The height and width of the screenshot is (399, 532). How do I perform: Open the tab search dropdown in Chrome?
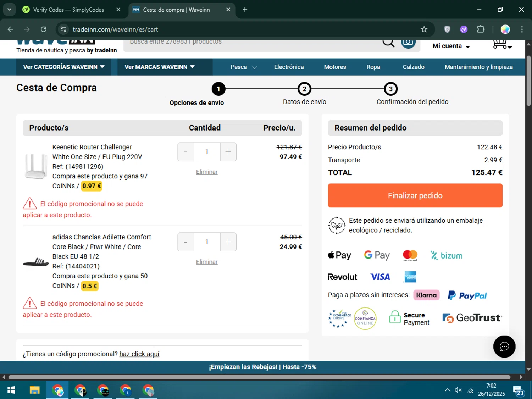[9, 10]
